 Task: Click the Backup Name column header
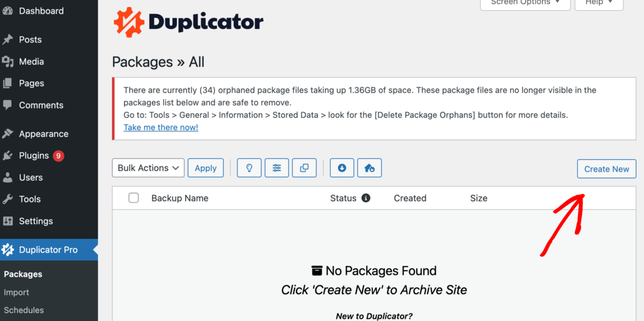point(179,198)
